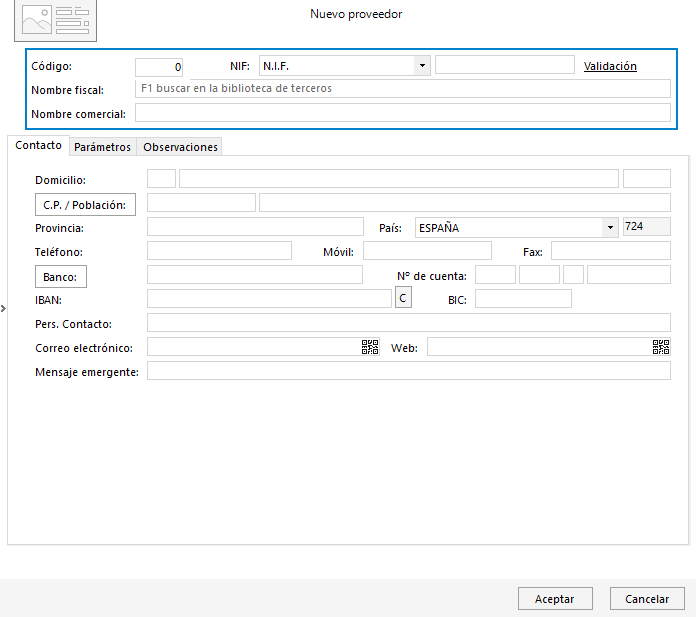Open the NIF type dropdown
Screen dimensions: 696x617
point(422,66)
